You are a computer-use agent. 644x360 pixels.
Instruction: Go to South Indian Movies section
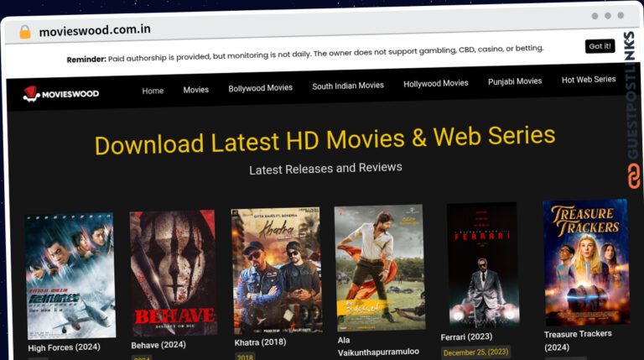pos(348,86)
